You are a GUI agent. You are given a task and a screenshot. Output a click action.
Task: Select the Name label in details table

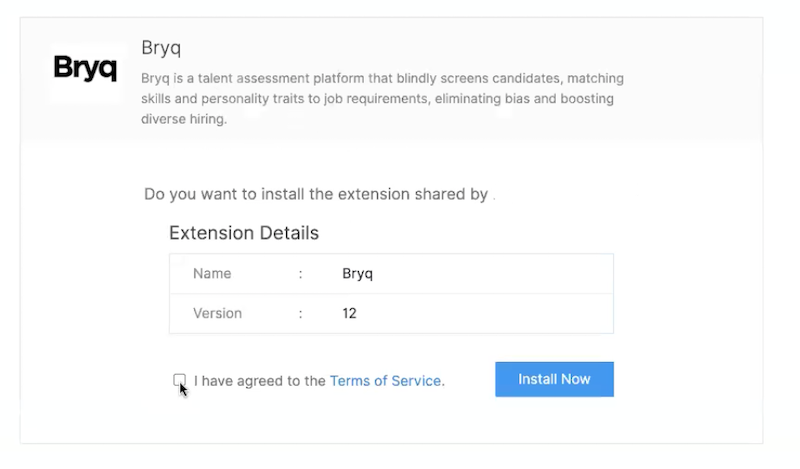212,274
